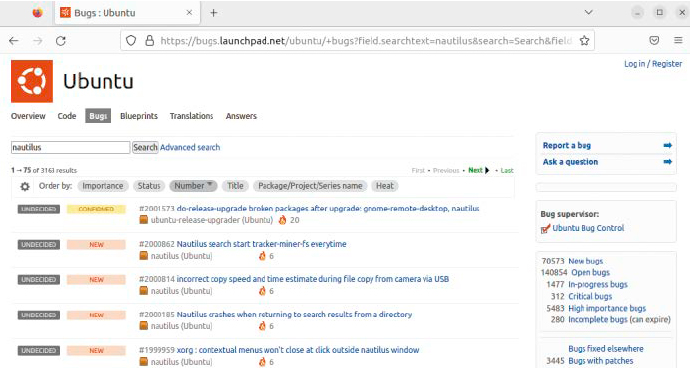Click the heat flame icon of bug #2000185

coord(262,326)
